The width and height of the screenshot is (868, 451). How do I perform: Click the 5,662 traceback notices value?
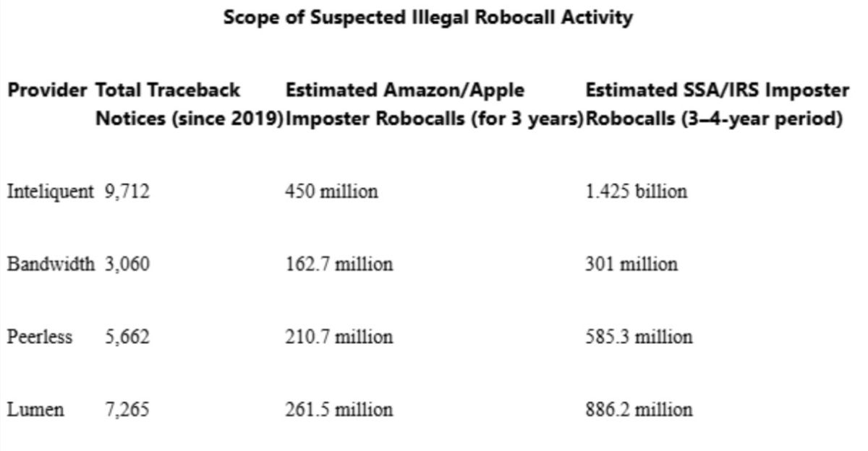coord(127,337)
